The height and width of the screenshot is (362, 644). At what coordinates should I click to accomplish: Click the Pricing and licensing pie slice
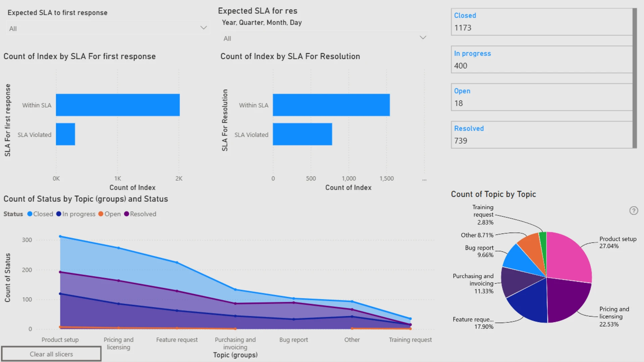coord(567,300)
